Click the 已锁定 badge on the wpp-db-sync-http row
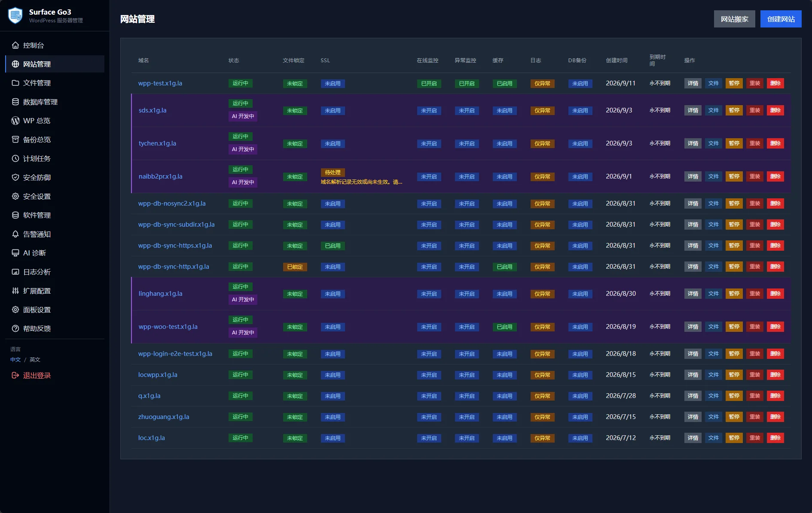812x513 pixels. tap(295, 267)
